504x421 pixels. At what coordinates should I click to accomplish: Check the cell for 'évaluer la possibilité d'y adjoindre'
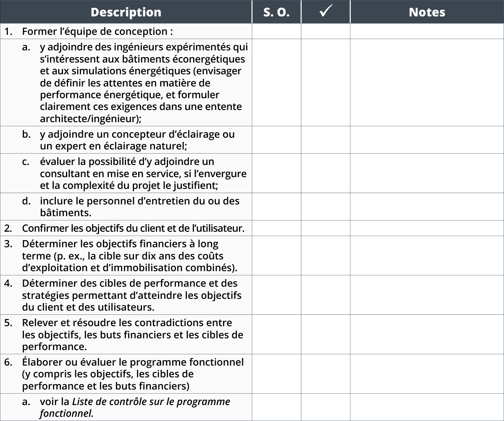(x=325, y=173)
